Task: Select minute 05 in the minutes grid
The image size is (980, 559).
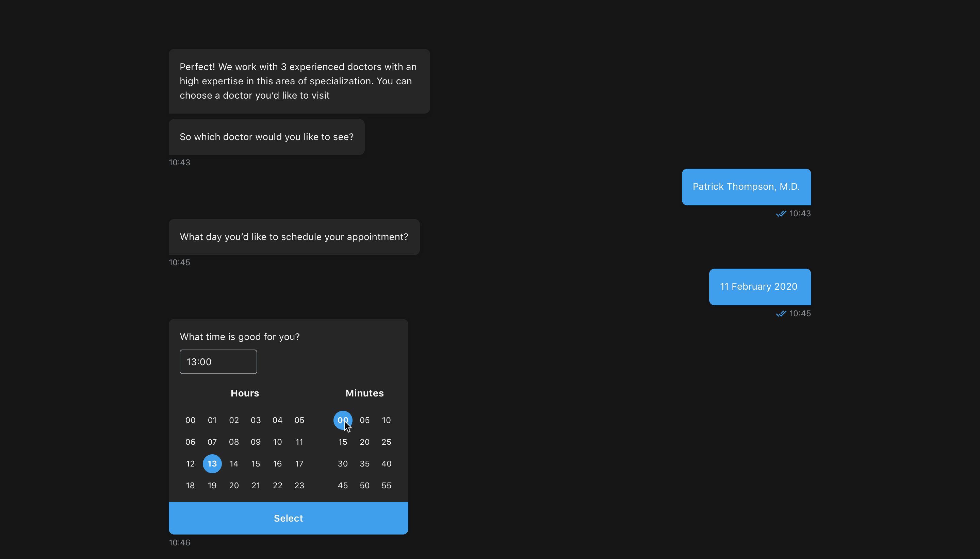Action: tap(364, 420)
